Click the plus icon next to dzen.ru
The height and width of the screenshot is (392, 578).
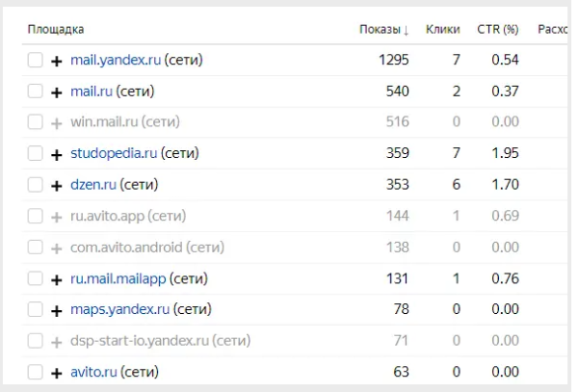57,185
